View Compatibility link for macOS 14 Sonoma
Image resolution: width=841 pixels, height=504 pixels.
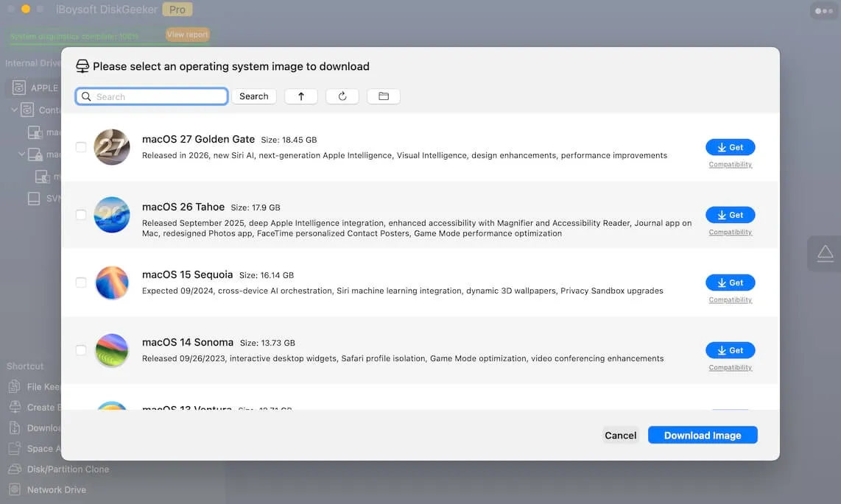[x=730, y=367]
